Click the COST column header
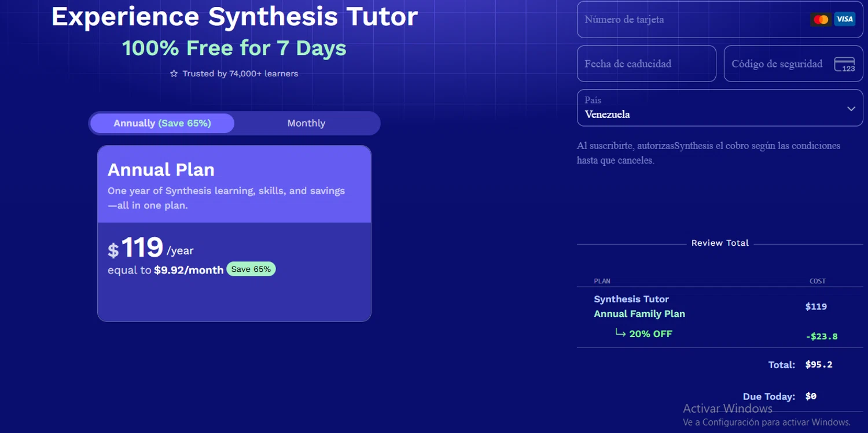This screenshot has width=868, height=433. (x=818, y=281)
